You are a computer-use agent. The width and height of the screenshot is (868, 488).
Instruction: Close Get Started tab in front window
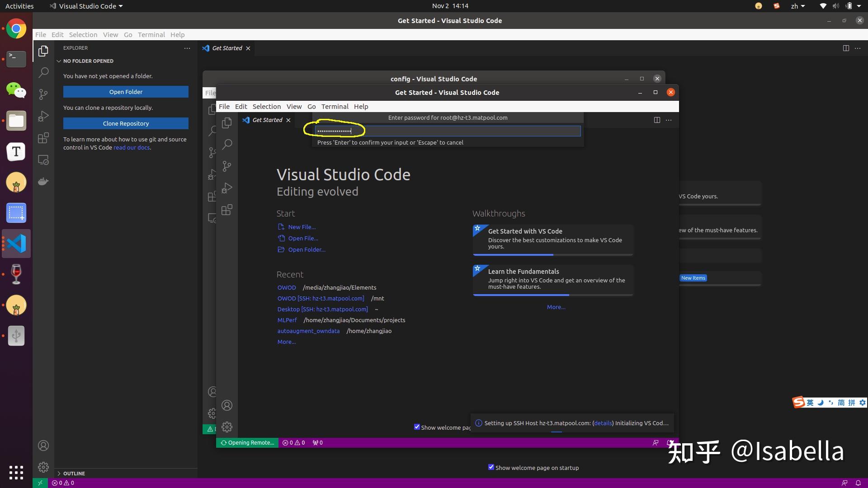288,120
